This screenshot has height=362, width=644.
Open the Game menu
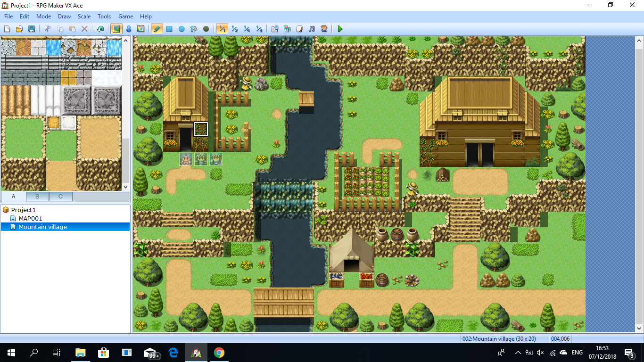coord(126,16)
